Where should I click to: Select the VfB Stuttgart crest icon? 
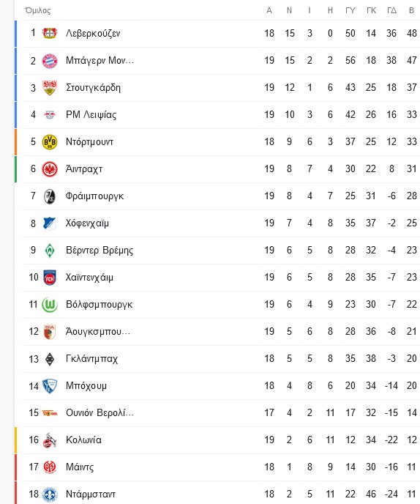click(50, 87)
